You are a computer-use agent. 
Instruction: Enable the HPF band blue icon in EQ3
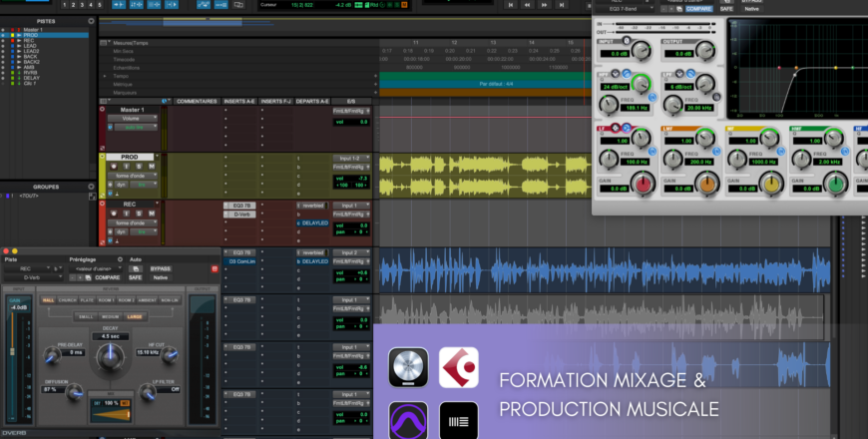(x=627, y=74)
